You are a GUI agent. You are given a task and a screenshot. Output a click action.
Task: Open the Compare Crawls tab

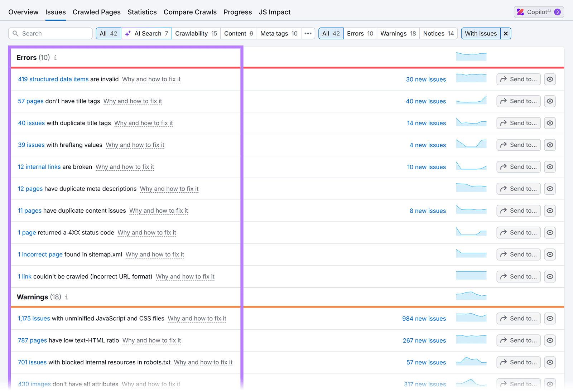click(190, 12)
